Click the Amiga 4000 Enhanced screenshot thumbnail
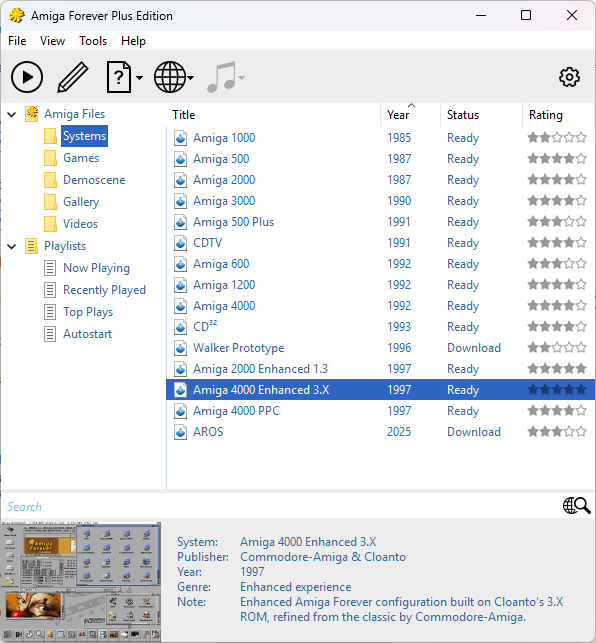596x643 pixels. pos(81,582)
